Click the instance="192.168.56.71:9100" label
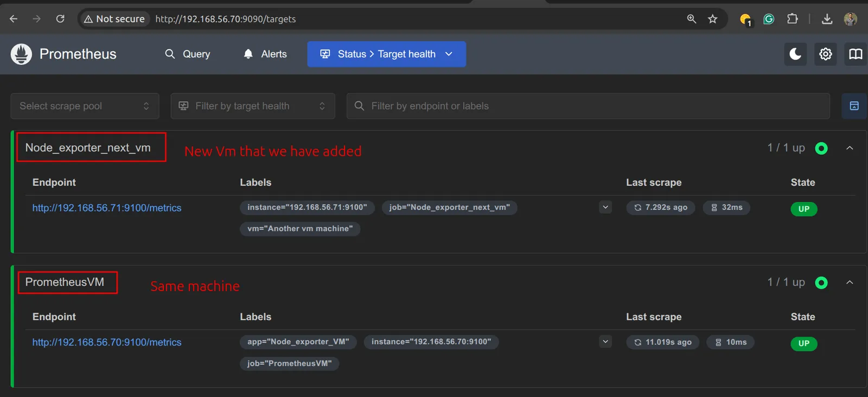The image size is (868, 397). (307, 207)
